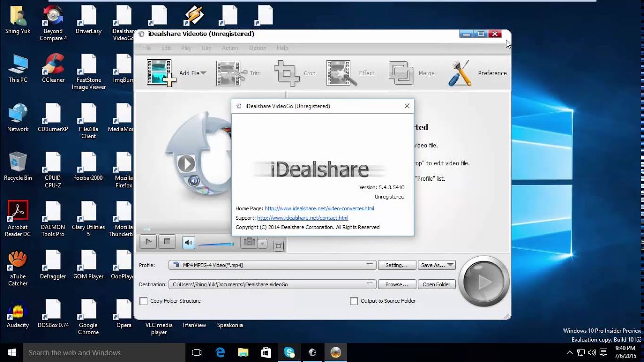644x362 pixels.
Task: Open aTube Catcher desktop icon
Action: pyautogui.click(x=18, y=268)
